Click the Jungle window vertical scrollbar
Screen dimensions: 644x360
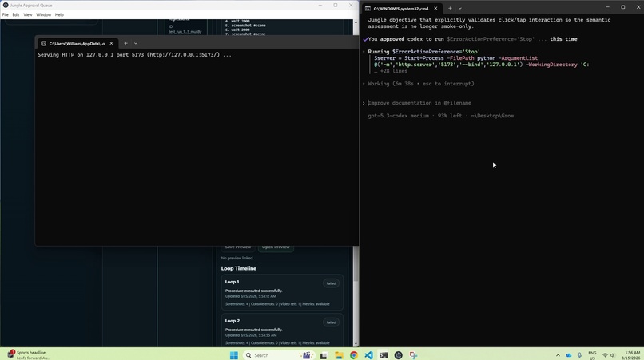pyautogui.click(x=356, y=263)
